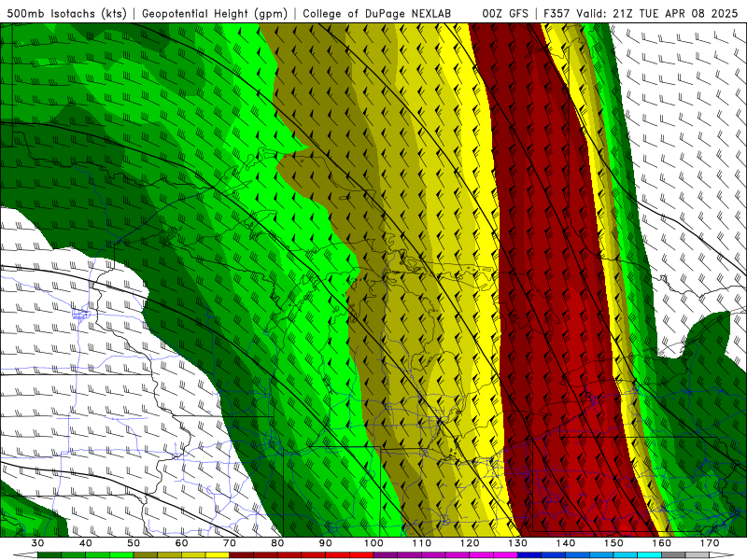This screenshot has width=747, height=560.
Task: Click the '70' label on the color scale
Action: tap(229, 543)
